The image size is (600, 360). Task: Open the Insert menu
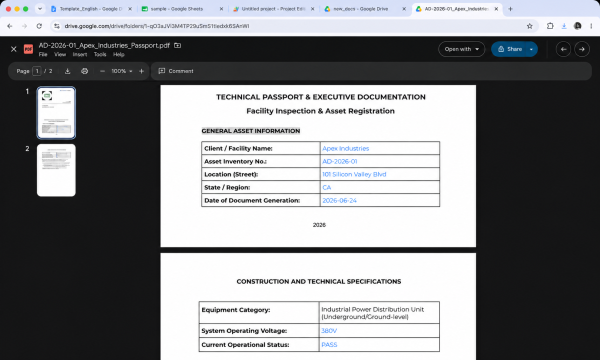[80, 54]
